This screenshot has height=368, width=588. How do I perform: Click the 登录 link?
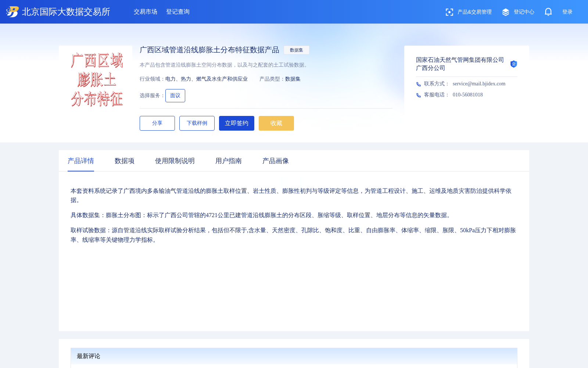tap(567, 12)
